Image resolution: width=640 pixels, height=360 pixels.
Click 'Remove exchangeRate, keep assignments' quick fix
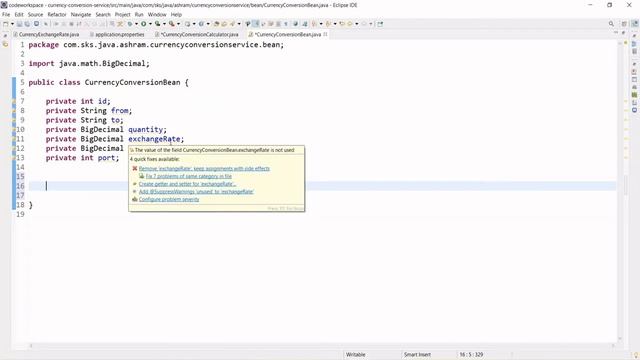(204, 169)
